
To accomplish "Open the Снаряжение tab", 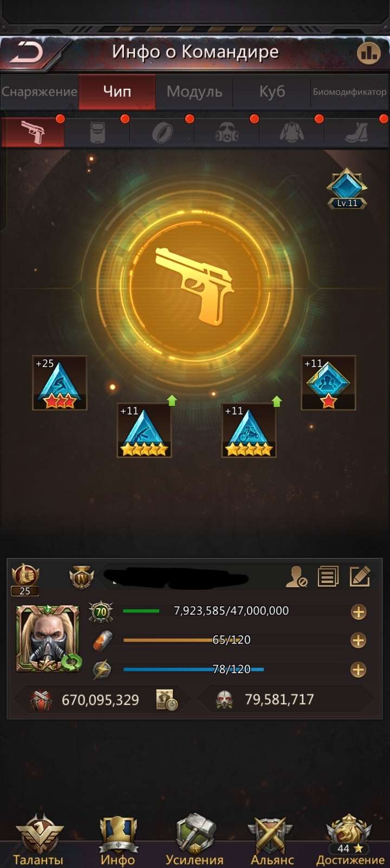I will (40, 91).
